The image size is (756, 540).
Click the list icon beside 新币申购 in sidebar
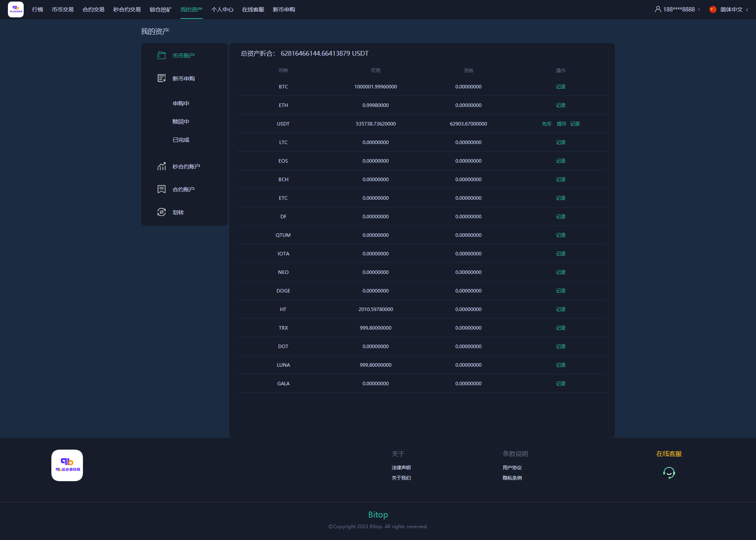tap(162, 78)
